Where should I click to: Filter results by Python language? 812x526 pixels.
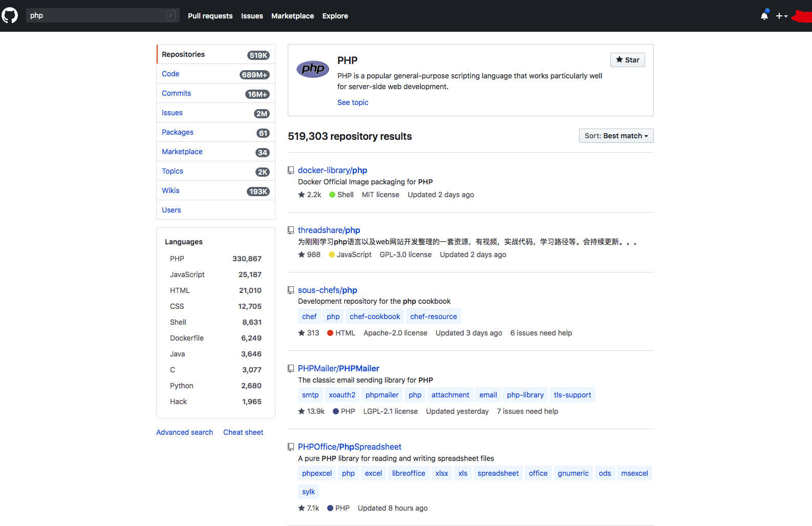coord(216,386)
